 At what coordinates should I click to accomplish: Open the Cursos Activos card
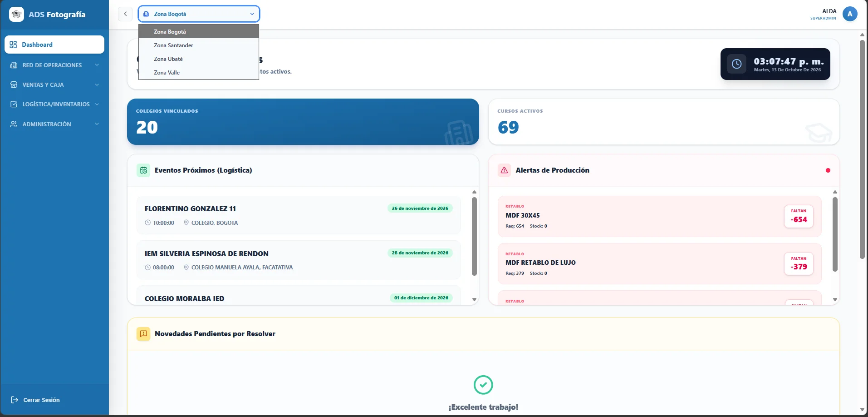coord(664,122)
